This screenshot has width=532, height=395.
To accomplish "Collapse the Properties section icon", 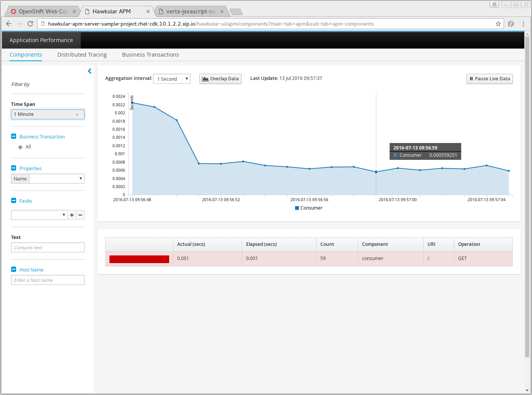I will click(14, 168).
